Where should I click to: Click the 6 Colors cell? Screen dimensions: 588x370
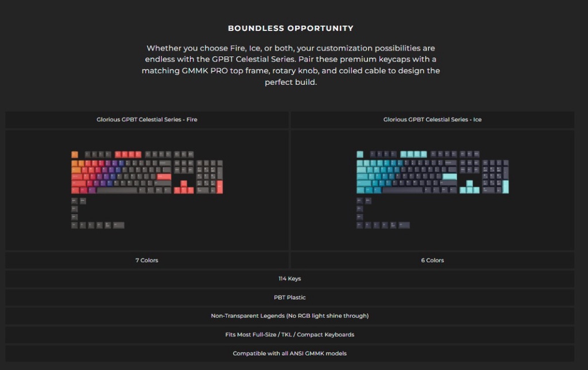432,260
